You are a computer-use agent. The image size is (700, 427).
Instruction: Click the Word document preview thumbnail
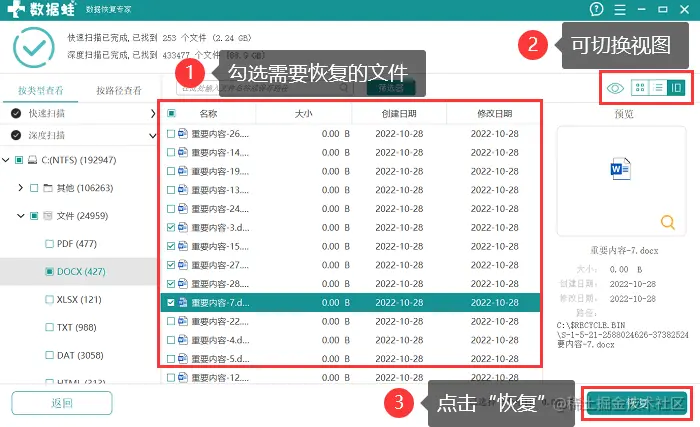620,169
